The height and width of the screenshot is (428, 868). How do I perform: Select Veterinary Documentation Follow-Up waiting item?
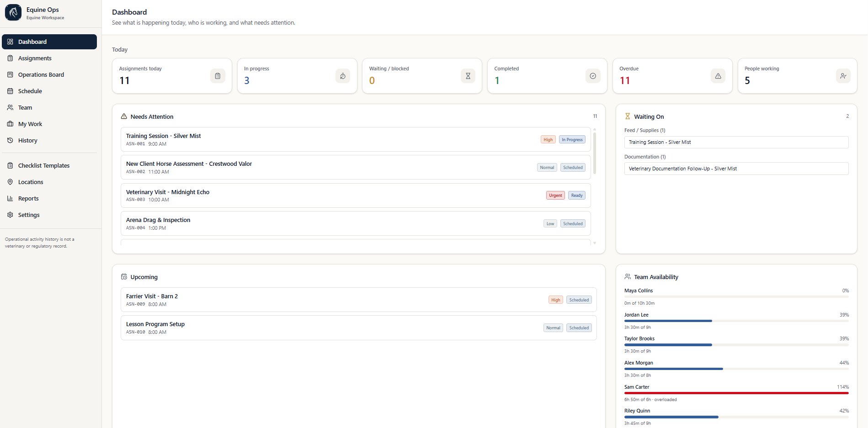point(736,169)
